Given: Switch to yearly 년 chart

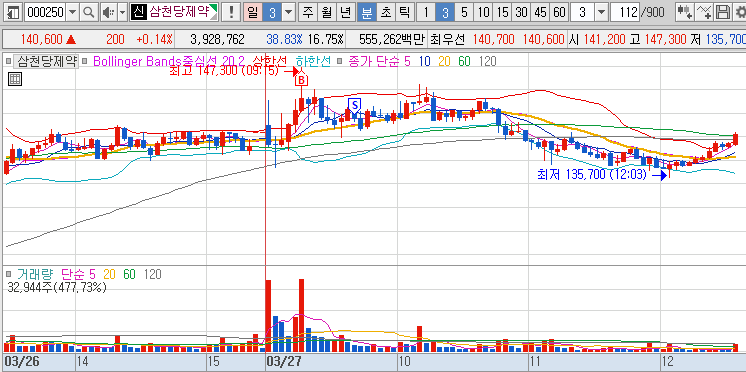Looking at the screenshot, I should coord(345,12).
